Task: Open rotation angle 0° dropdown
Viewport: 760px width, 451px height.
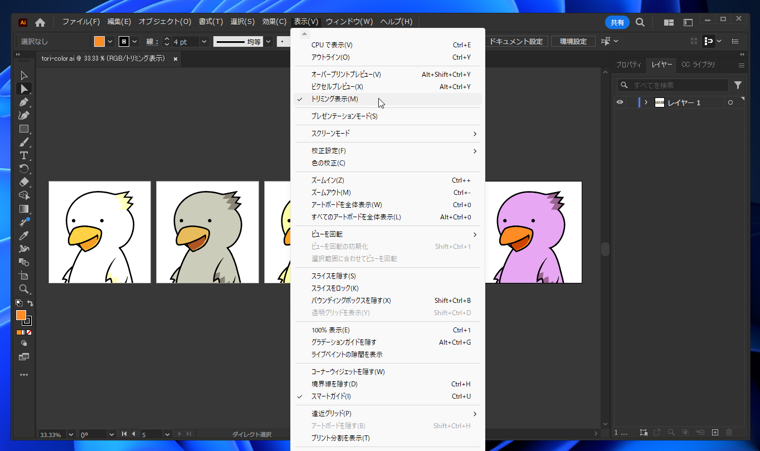Action: coord(111,435)
